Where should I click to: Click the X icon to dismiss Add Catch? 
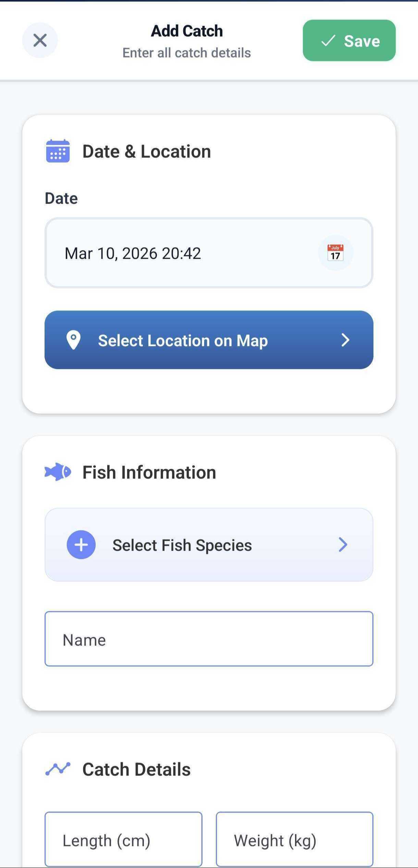pyautogui.click(x=40, y=40)
